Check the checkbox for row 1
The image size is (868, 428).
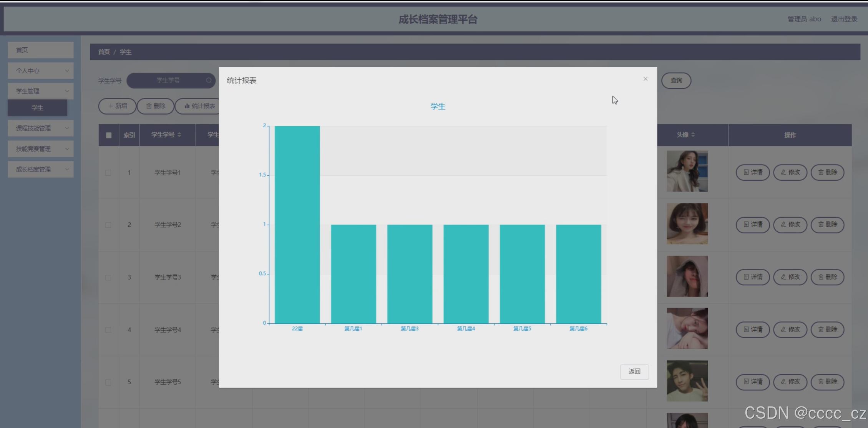(x=108, y=173)
